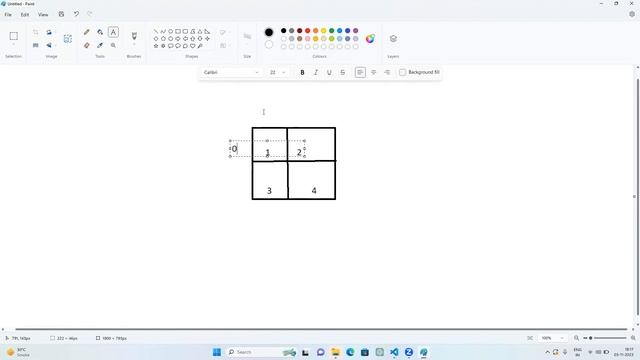The image size is (640, 360).
Task: Select the rectangular Selection tool
Action: click(x=13, y=36)
